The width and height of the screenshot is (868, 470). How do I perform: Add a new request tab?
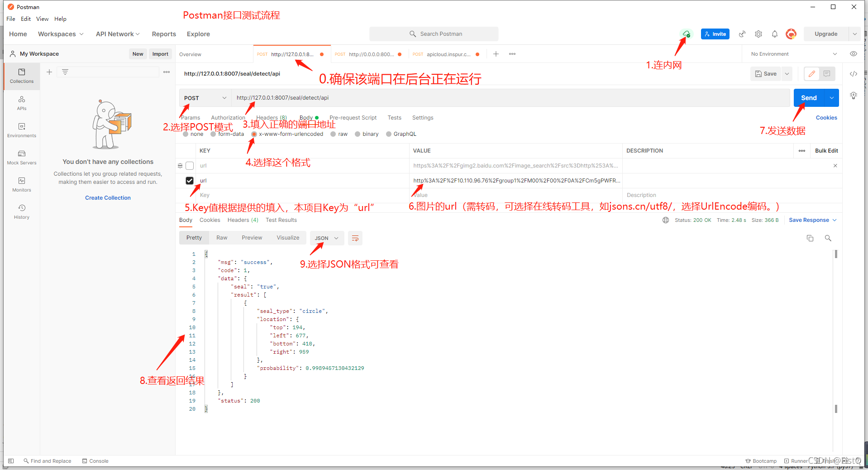[496, 54]
